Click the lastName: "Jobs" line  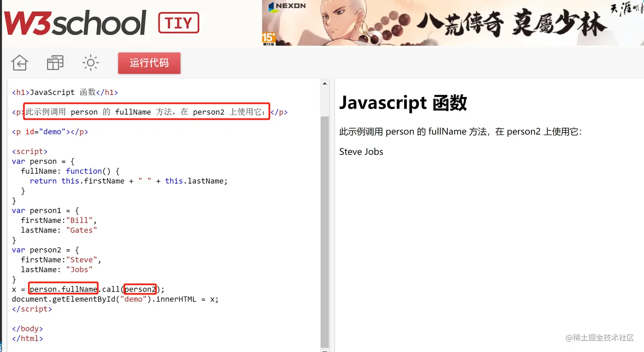57,270
